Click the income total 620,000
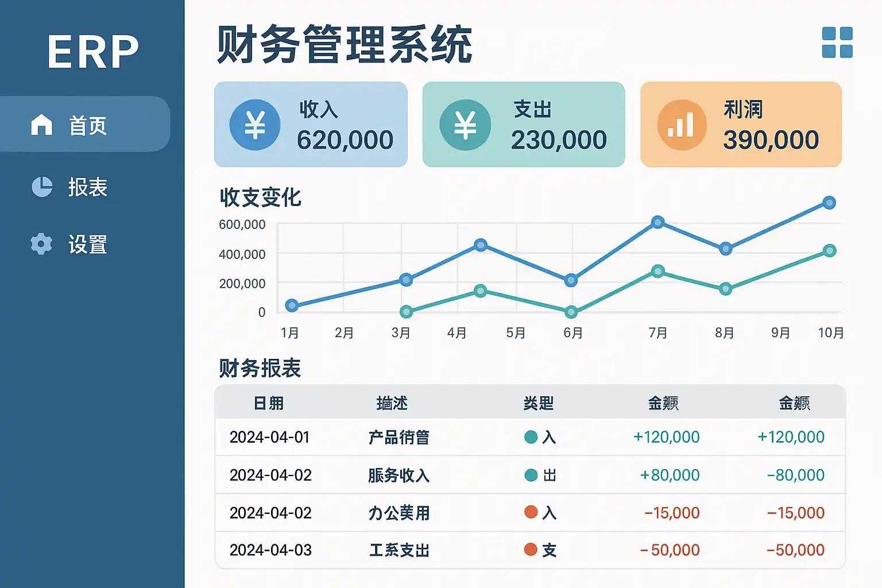The height and width of the screenshot is (588, 882). click(x=345, y=140)
